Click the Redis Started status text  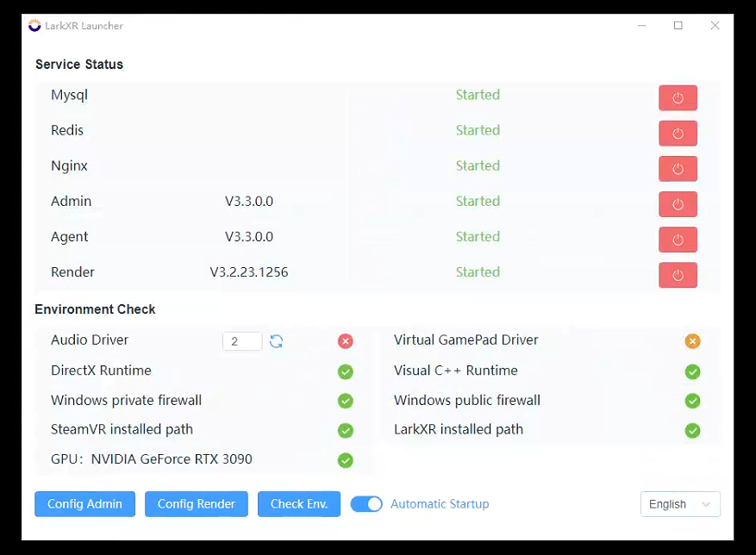[478, 130]
